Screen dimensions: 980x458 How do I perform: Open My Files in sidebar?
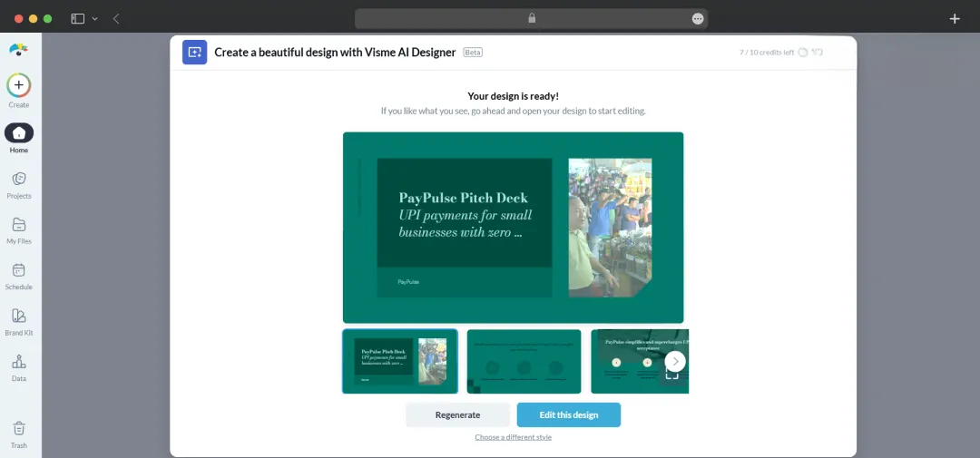pos(19,231)
